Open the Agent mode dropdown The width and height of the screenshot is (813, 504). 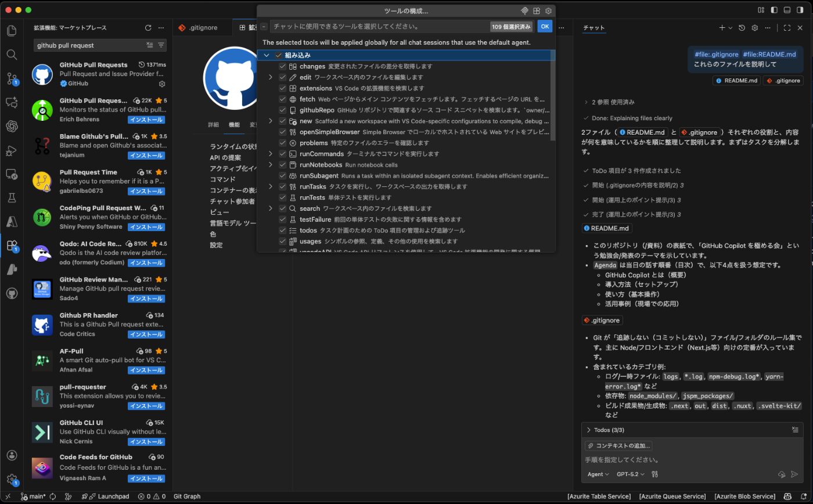coord(598,474)
